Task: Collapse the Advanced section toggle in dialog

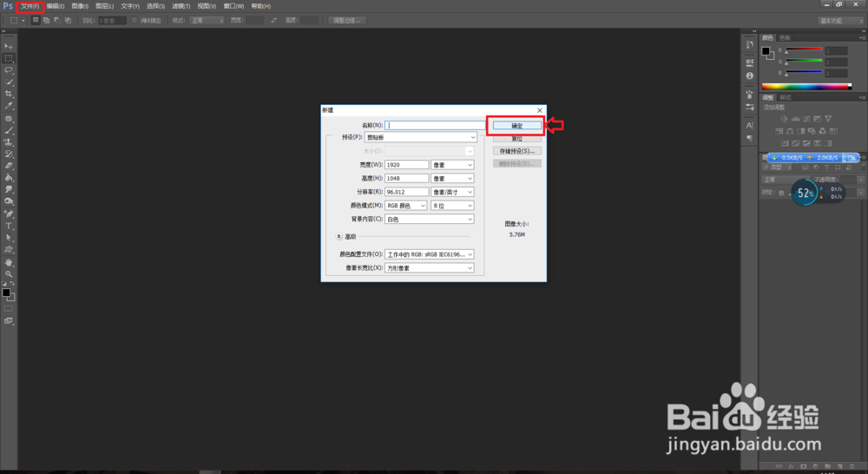Action: click(x=339, y=236)
